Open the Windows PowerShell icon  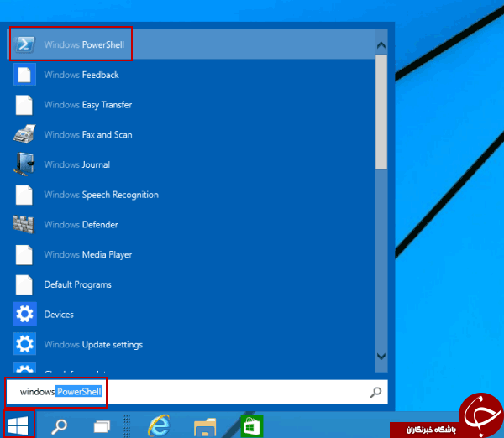point(24,44)
